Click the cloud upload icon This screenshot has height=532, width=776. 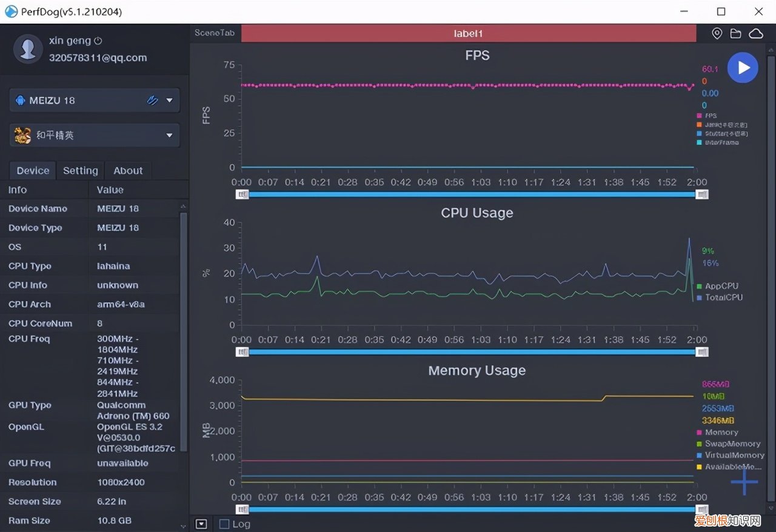click(755, 34)
